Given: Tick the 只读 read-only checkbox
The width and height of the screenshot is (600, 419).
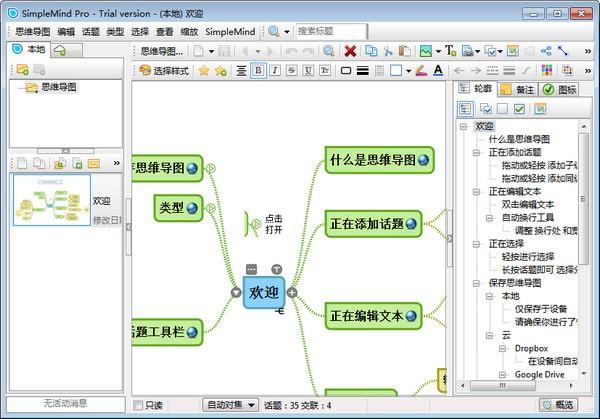Looking at the screenshot, I should 138,405.
